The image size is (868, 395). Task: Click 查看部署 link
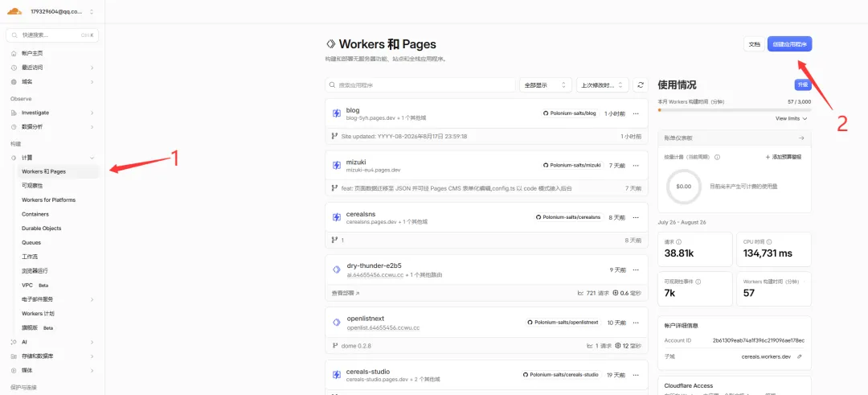click(346, 293)
